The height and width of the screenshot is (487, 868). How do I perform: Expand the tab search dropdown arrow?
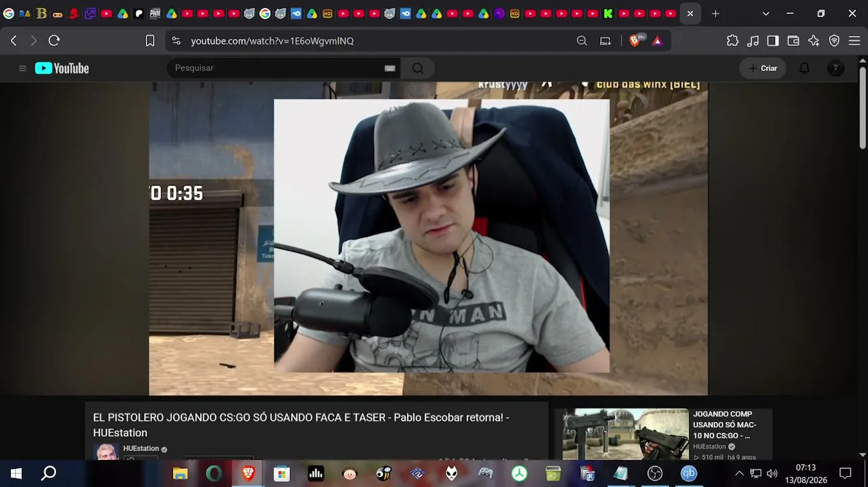766,14
